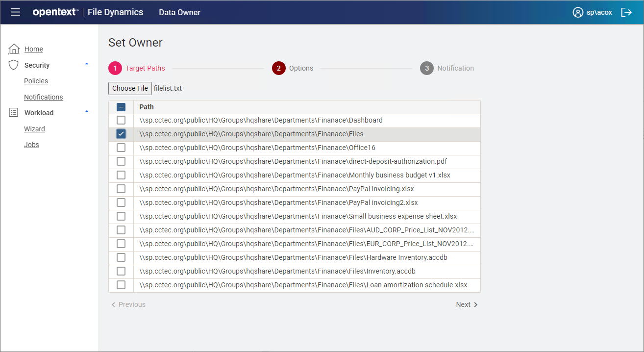The image size is (644, 352).
Task: Open the Jobs link in sidebar
Action: [x=31, y=145]
